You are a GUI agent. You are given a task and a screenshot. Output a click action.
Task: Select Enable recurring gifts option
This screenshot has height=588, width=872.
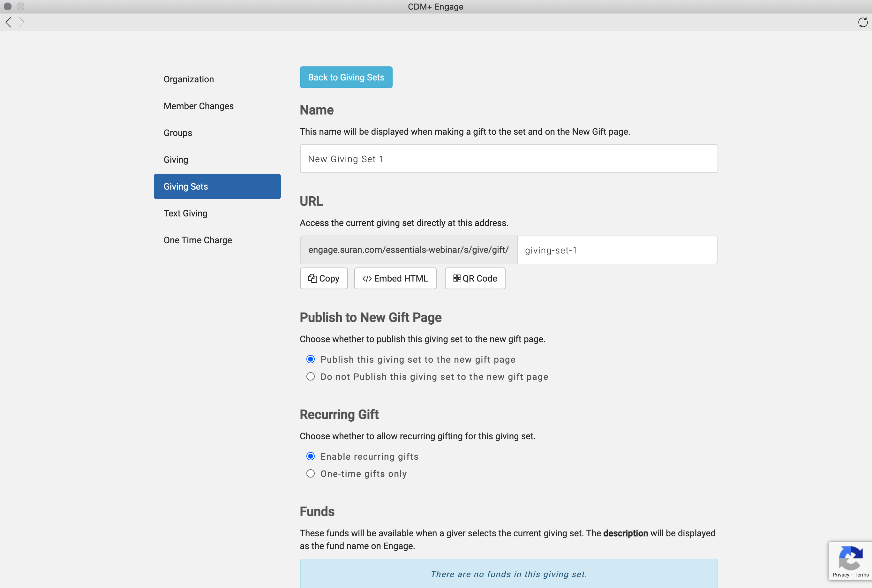coord(311,456)
